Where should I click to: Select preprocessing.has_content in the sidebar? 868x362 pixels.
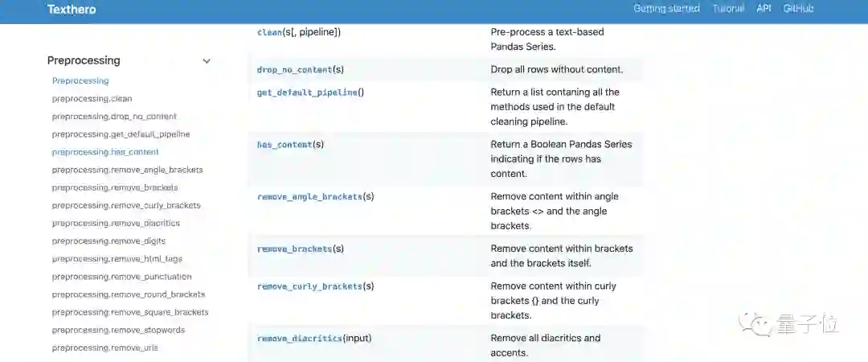[x=105, y=152]
